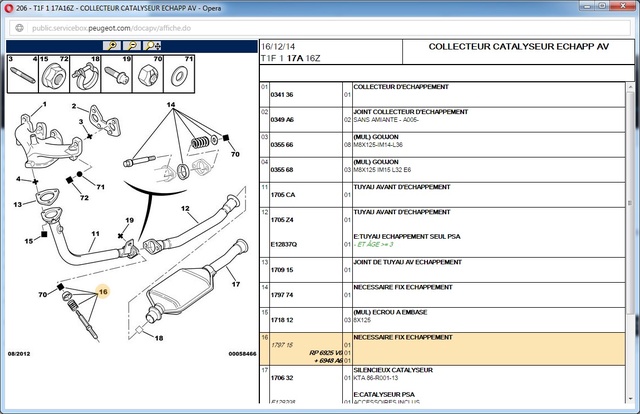Click part number 0341 36
640x414 pixels.
pyautogui.click(x=282, y=95)
